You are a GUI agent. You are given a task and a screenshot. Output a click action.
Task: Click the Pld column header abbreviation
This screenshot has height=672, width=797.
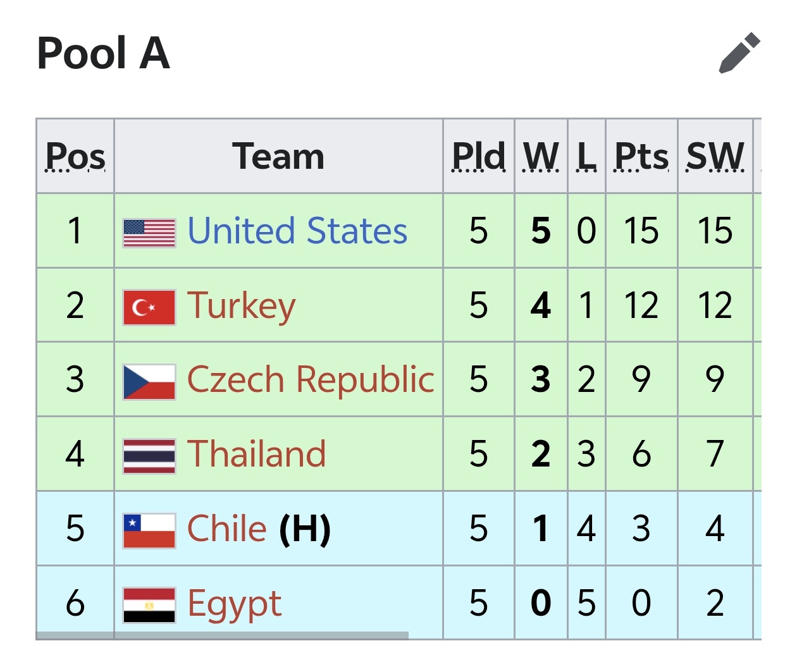[479, 156]
